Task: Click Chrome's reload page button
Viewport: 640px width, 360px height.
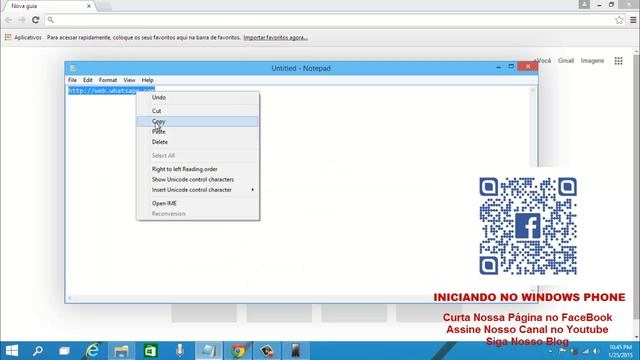Action: (36, 20)
